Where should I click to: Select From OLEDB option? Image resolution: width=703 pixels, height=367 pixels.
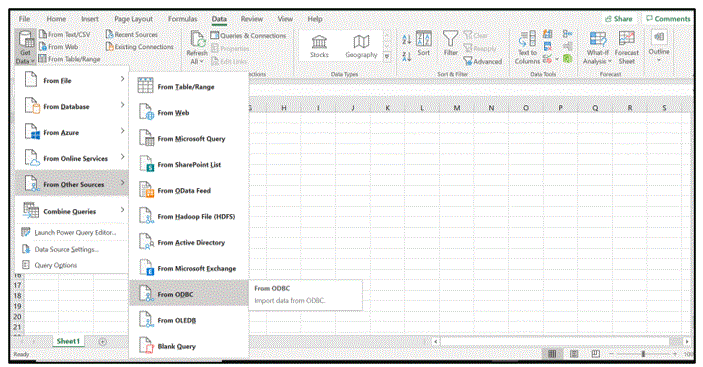click(189, 320)
